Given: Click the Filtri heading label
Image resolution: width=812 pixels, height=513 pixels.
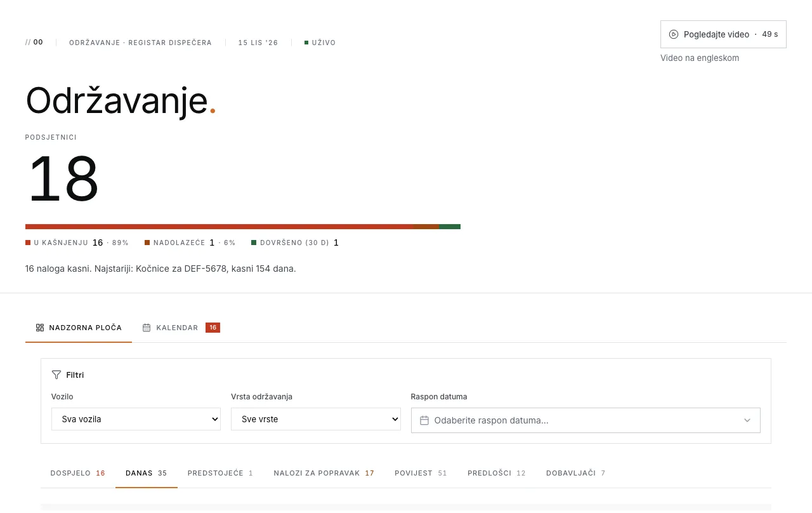Looking at the screenshot, I should [75, 375].
